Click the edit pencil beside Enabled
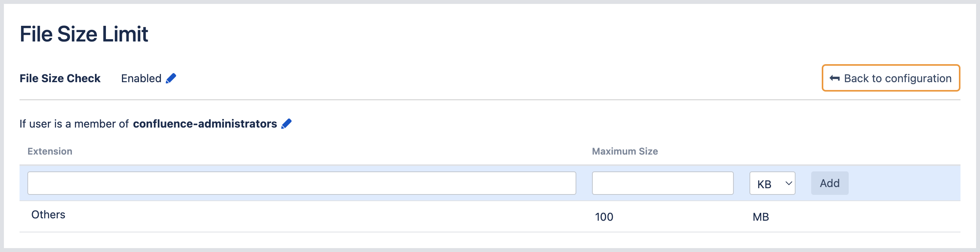This screenshot has width=980, height=252. (x=171, y=79)
